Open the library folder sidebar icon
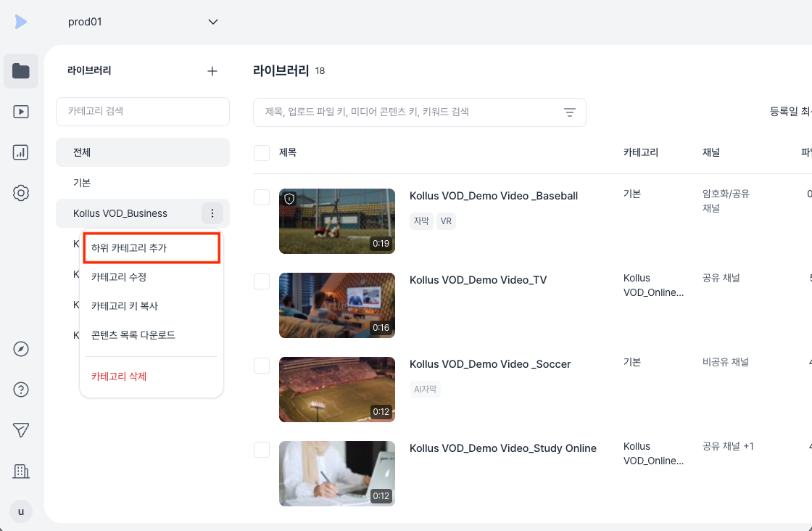This screenshot has width=812, height=531. [x=21, y=71]
